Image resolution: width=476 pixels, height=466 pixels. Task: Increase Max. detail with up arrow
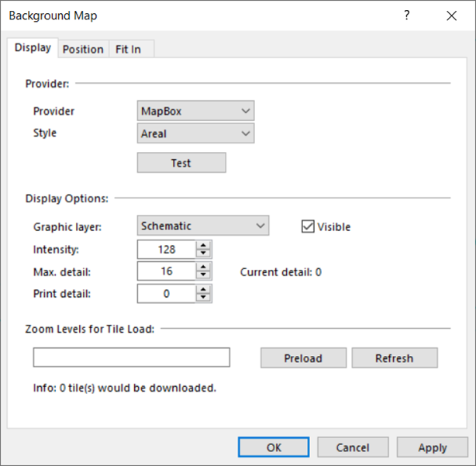(x=203, y=267)
